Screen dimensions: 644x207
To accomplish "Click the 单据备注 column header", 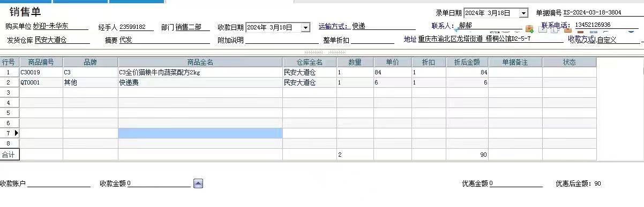I will pyautogui.click(x=515, y=62).
